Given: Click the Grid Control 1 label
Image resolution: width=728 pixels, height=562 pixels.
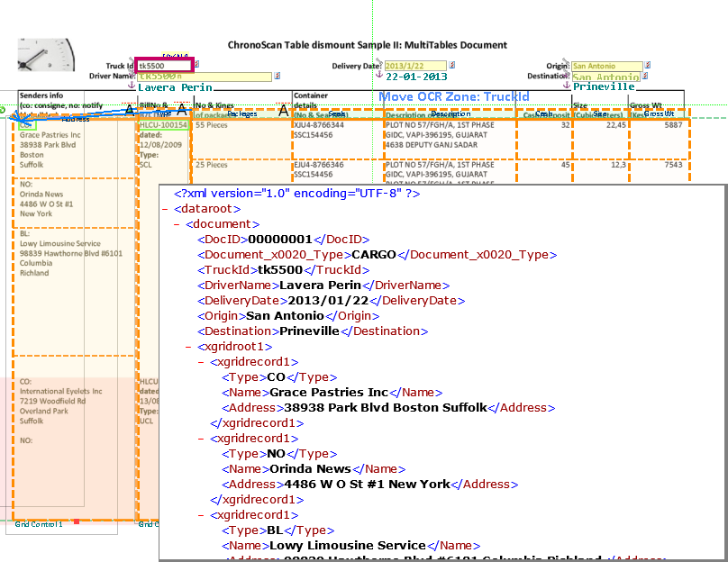Looking at the screenshot, I should (39, 524).
